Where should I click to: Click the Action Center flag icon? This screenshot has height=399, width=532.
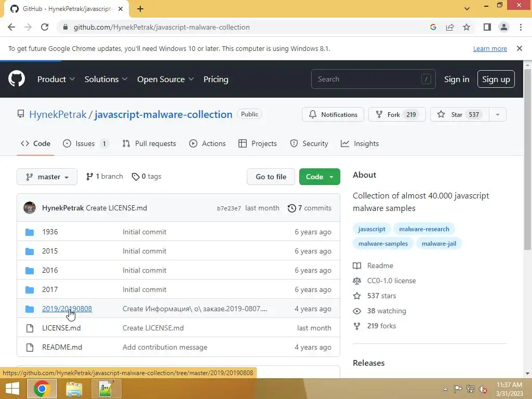[x=458, y=389]
